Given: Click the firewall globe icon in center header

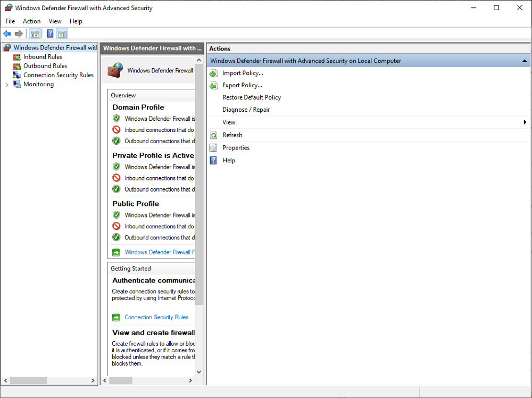Looking at the screenshot, I should pos(115,70).
